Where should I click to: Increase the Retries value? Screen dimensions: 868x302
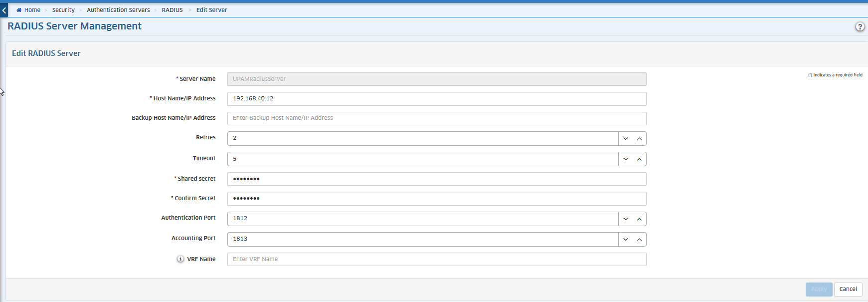(639, 139)
